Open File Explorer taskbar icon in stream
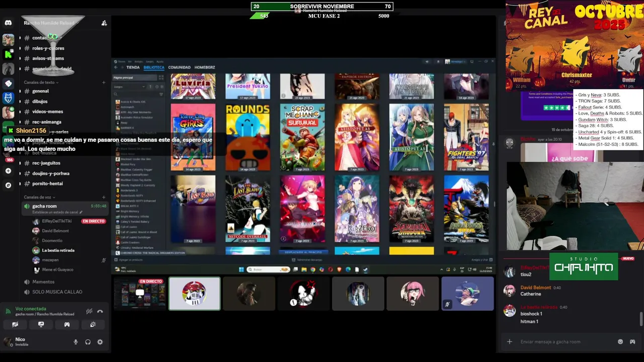Viewport: 644px width, 362px height. click(304, 269)
